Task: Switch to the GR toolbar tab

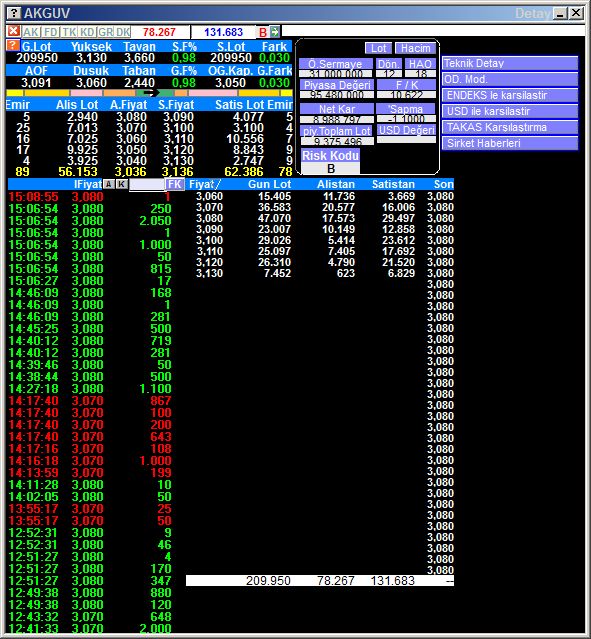Action: [106, 32]
